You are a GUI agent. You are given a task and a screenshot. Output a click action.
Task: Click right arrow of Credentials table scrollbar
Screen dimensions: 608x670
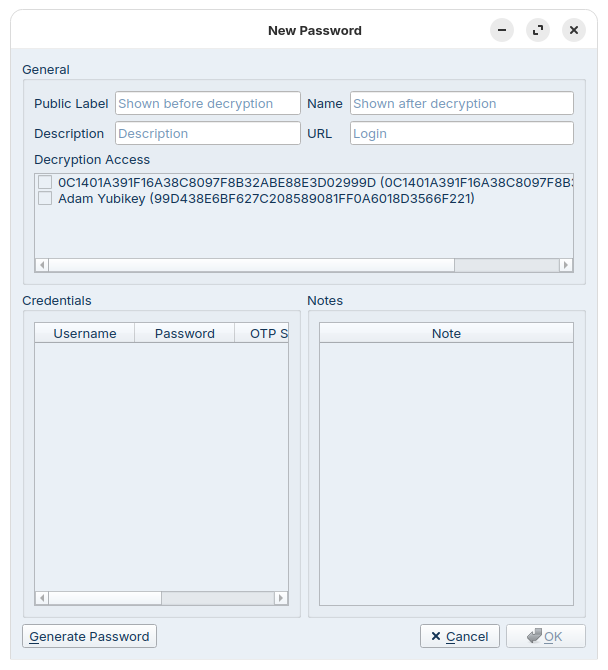(281, 598)
